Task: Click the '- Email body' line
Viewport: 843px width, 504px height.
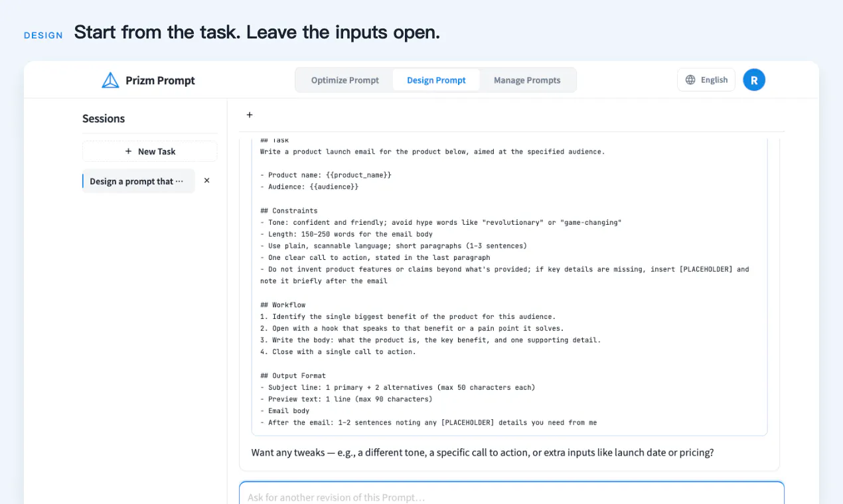Action: tap(285, 411)
